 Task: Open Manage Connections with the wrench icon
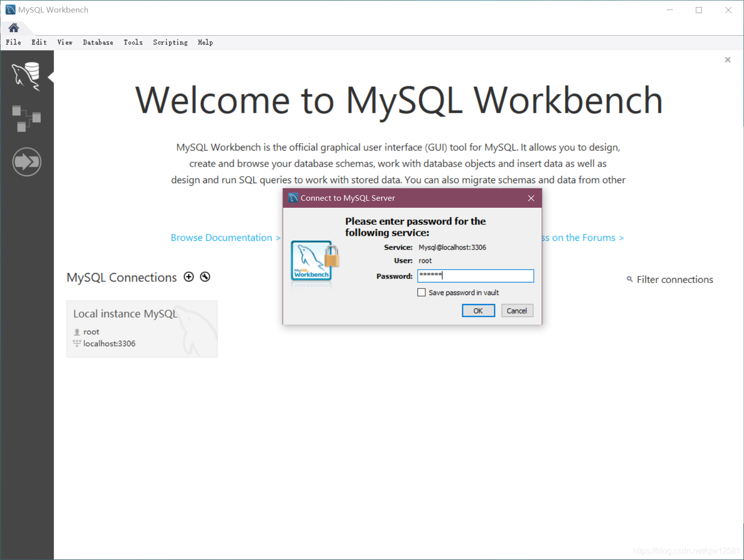(205, 277)
